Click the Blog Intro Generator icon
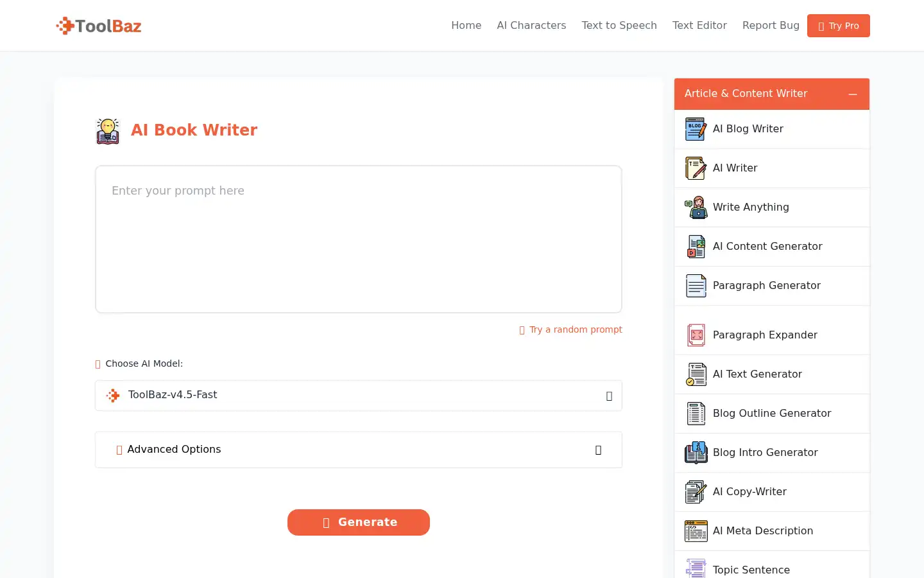Image resolution: width=924 pixels, height=578 pixels. pos(696,453)
